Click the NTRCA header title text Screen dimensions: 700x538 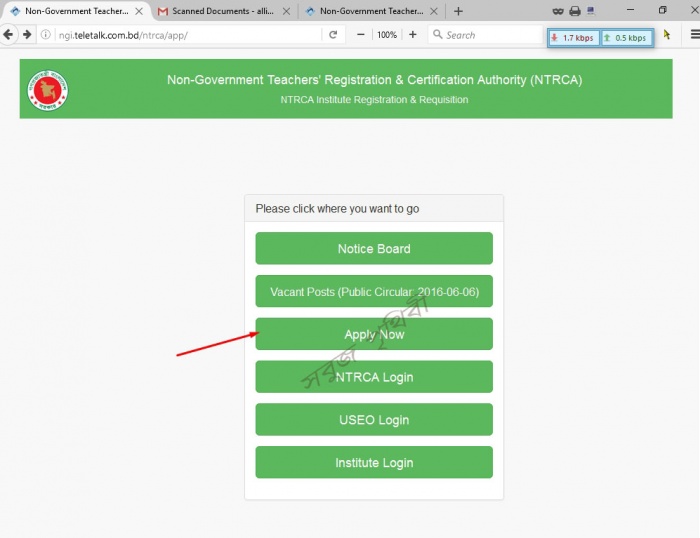pyautogui.click(x=375, y=80)
